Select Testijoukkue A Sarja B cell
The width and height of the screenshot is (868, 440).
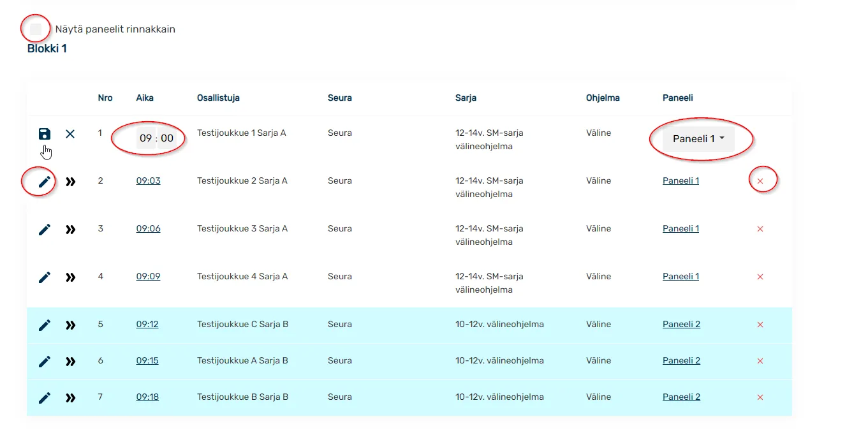pos(242,361)
